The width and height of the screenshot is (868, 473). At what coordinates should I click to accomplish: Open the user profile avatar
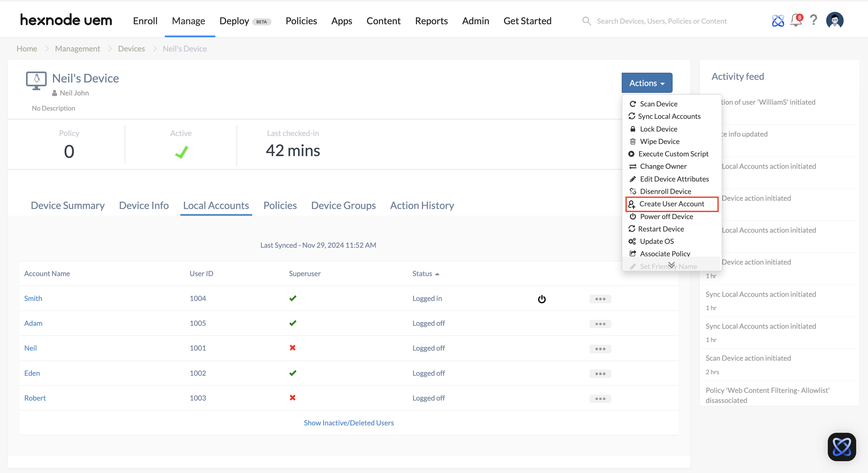(x=835, y=20)
